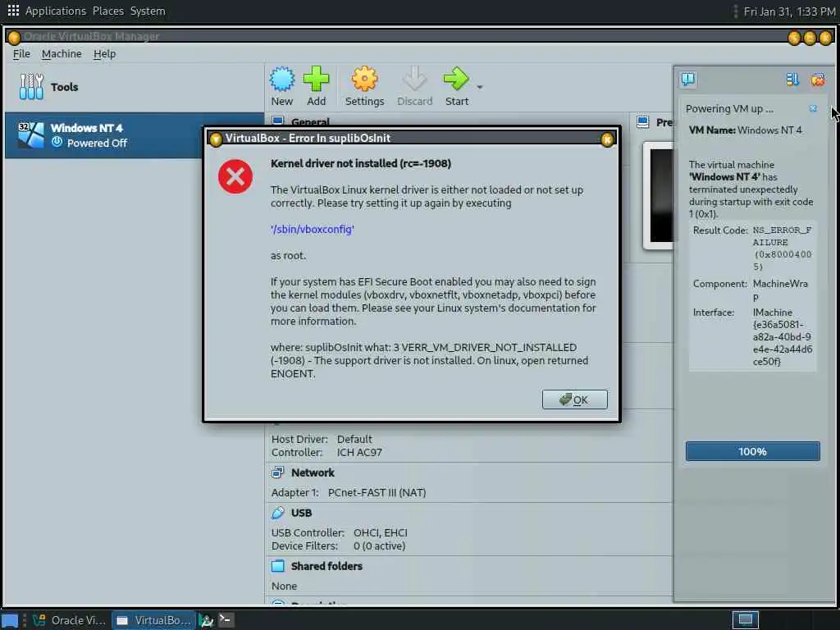
Task: Open the System menu in top panel
Action: [x=148, y=11]
